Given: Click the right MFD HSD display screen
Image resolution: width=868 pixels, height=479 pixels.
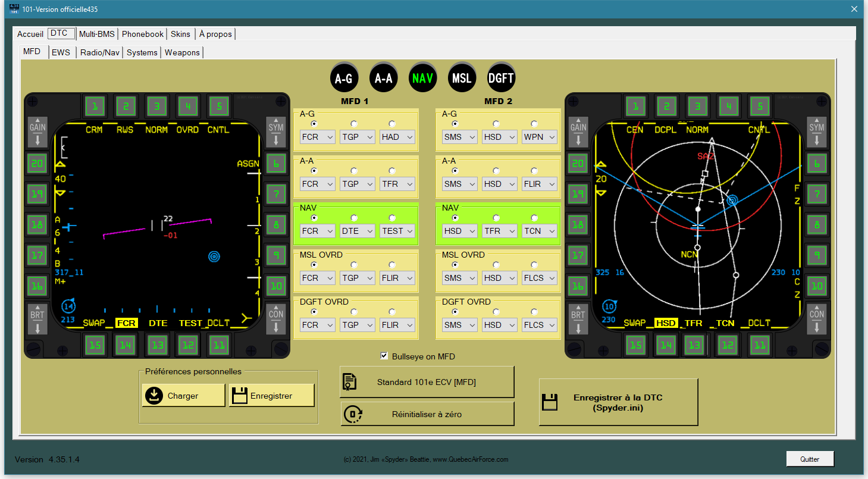Looking at the screenshot, I should click(698, 226).
